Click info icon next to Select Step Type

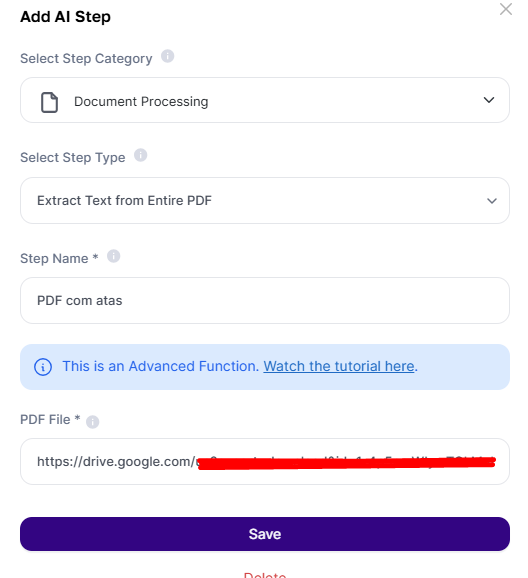[140, 155]
